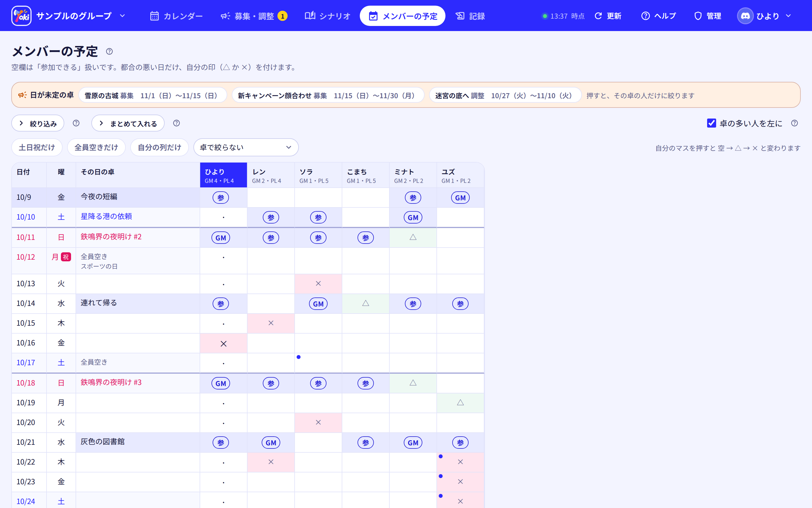Viewport: 812px width, 508px height.
Task: Filter by 新キャンペーン顔合わせ 募集 chip
Action: [x=328, y=95]
